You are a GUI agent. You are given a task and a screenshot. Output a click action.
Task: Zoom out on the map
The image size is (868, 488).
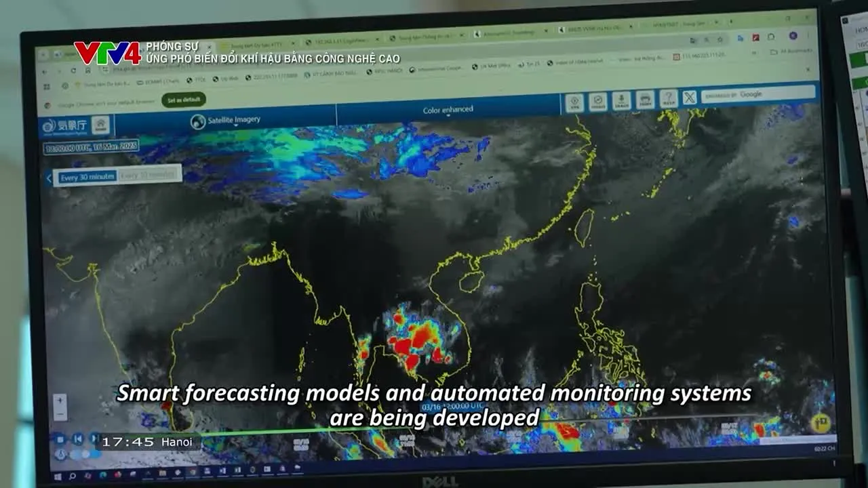(60, 414)
